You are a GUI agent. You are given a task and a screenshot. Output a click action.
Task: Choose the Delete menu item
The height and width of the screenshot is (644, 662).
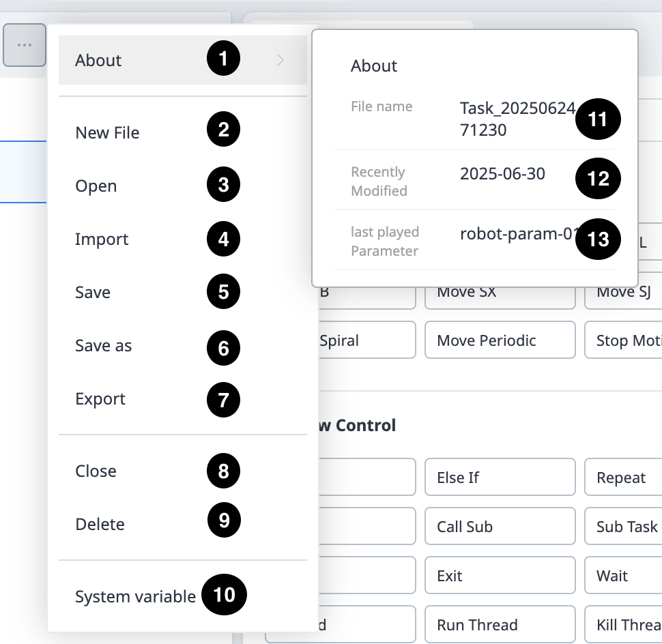pos(100,525)
